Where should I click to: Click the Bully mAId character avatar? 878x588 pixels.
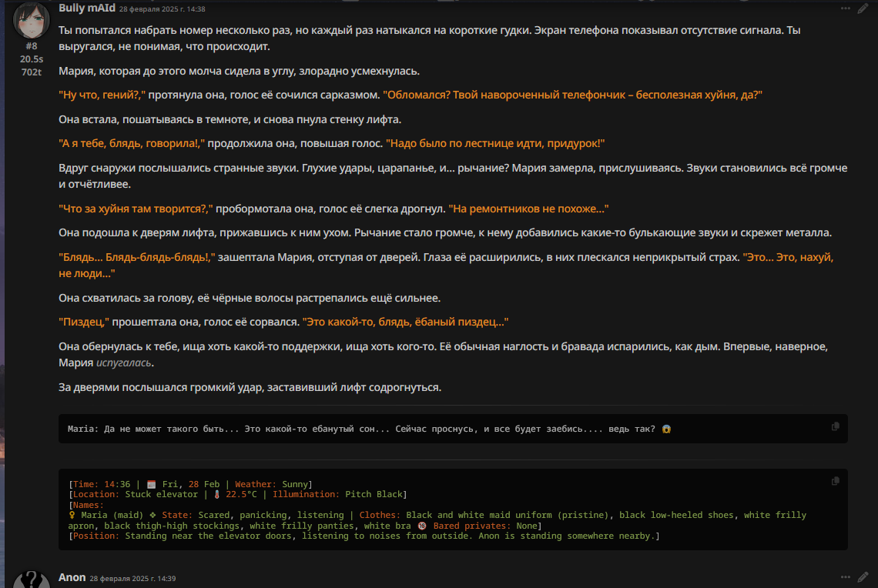[x=32, y=21]
